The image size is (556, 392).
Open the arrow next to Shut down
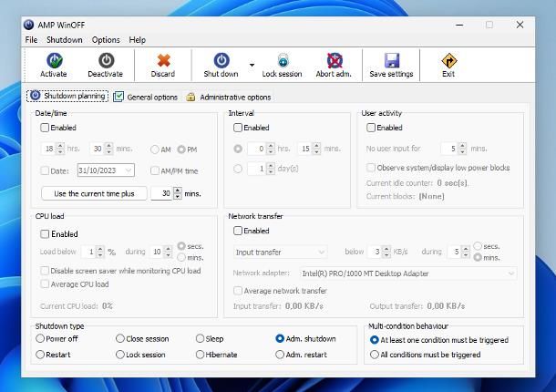[x=252, y=65]
